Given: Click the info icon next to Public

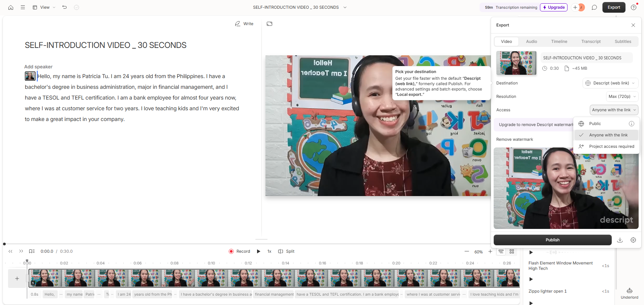Looking at the screenshot, I should click(632, 124).
